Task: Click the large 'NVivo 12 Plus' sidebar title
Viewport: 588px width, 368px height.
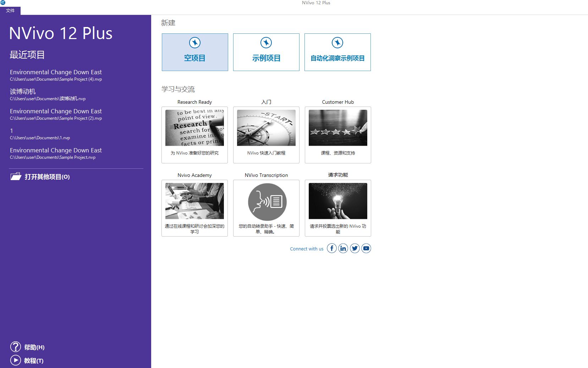Action: [x=61, y=33]
